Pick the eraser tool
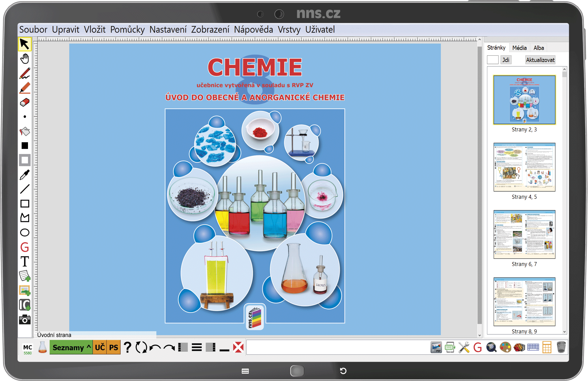The width and height of the screenshot is (588, 381). [x=25, y=102]
